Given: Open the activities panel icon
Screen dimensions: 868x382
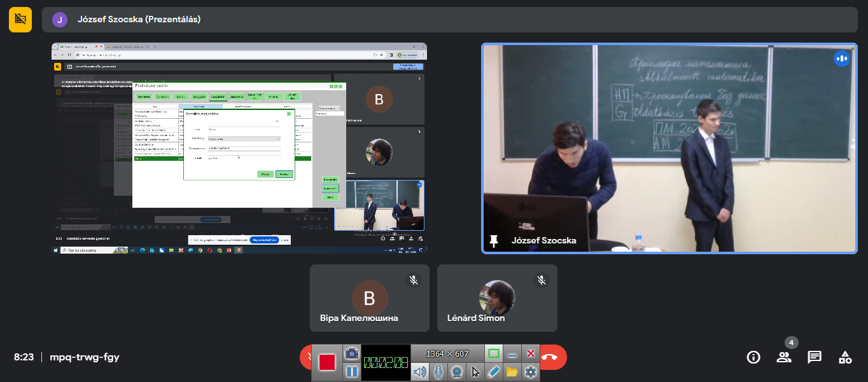Looking at the screenshot, I should [x=845, y=357].
